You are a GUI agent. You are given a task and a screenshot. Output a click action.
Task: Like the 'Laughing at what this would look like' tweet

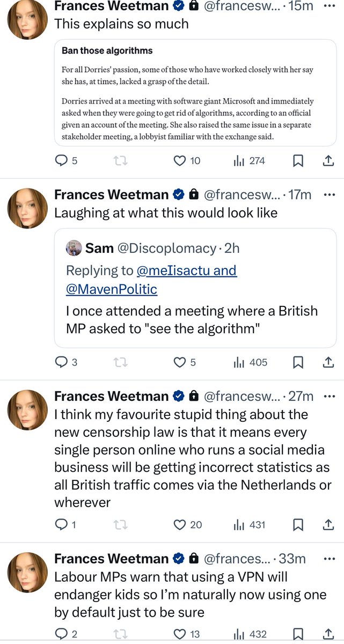[180, 362]
